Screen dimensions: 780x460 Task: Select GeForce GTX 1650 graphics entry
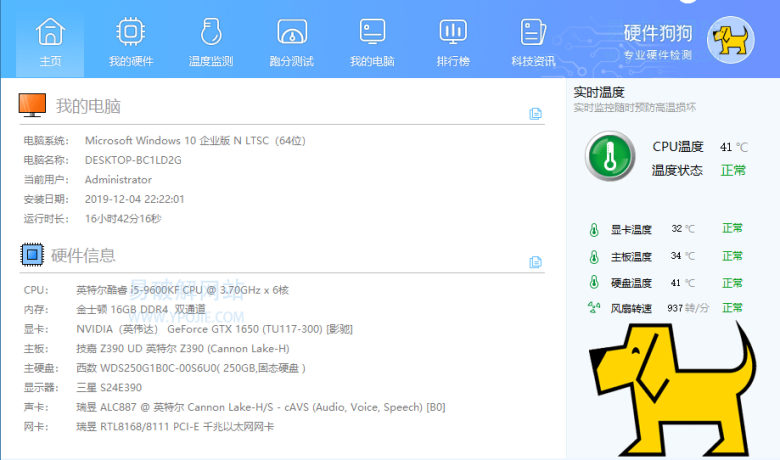(x=214, y=329)
